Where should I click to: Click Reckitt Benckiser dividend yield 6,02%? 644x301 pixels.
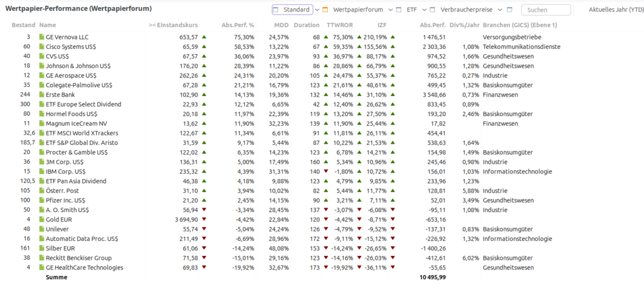coord(469,258)
